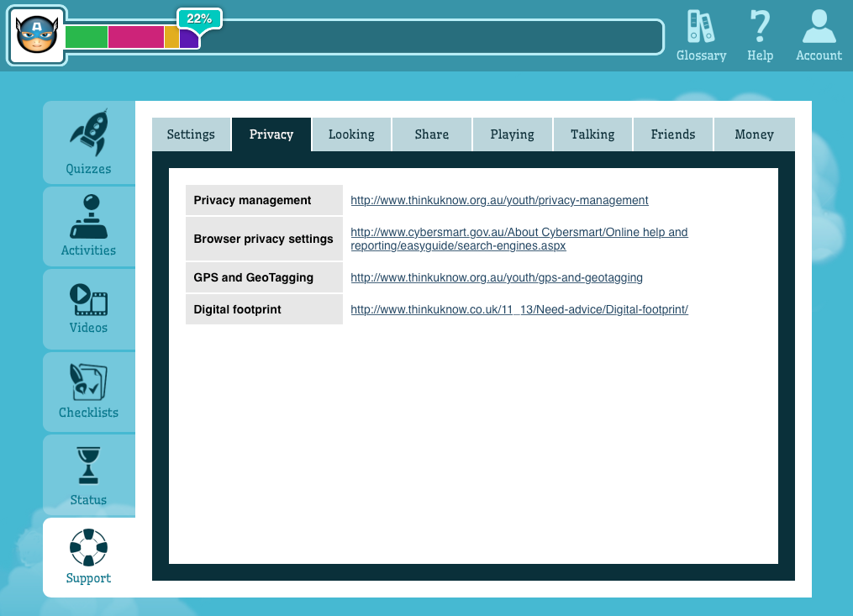Open the Activities joystick icon

point(88,218)
